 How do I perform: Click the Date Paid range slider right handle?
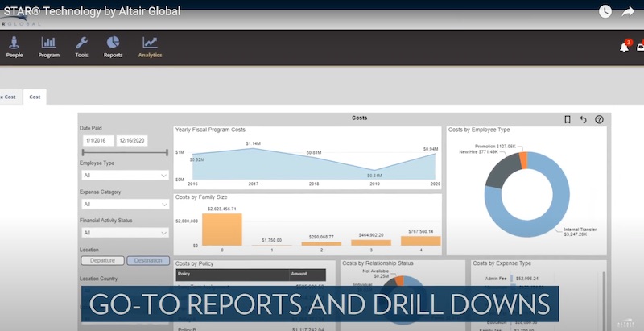[x=167, y=153]
